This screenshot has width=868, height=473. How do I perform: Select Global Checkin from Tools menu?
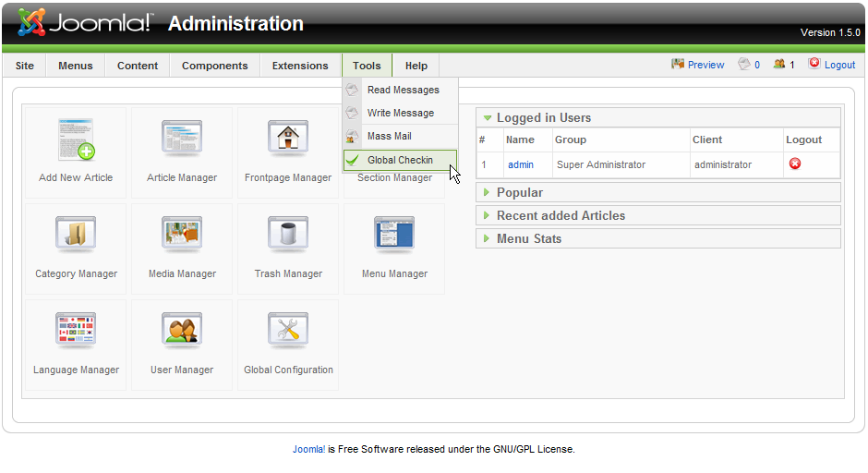400,160
